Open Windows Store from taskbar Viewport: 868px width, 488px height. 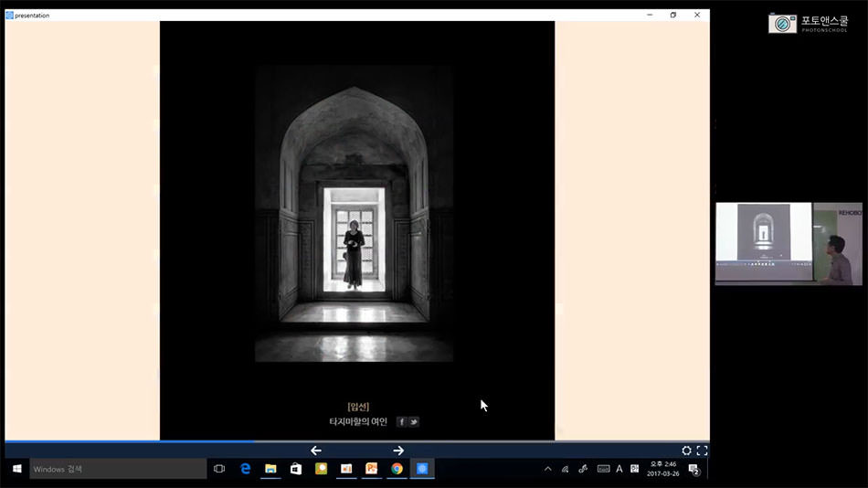(x=296, y=469)
